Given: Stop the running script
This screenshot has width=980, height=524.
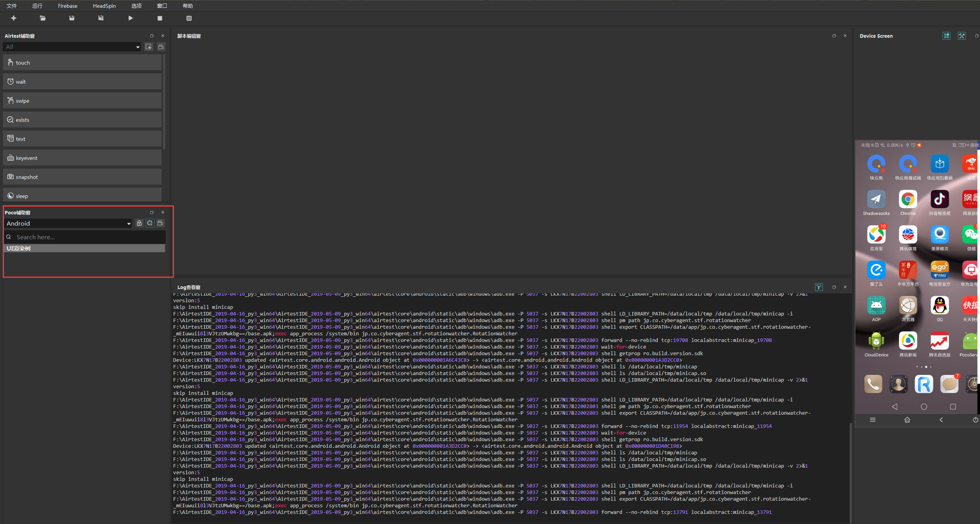Looking at the screenshot, I should point(160,18).
